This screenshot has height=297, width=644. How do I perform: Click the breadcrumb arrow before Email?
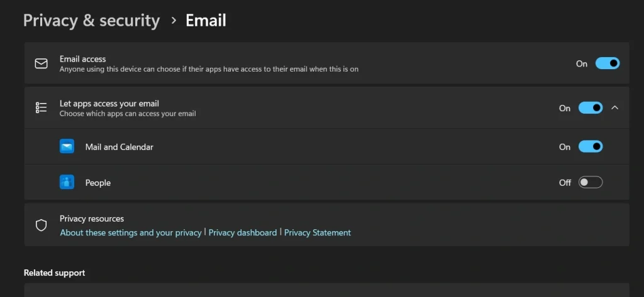[174, 21]
